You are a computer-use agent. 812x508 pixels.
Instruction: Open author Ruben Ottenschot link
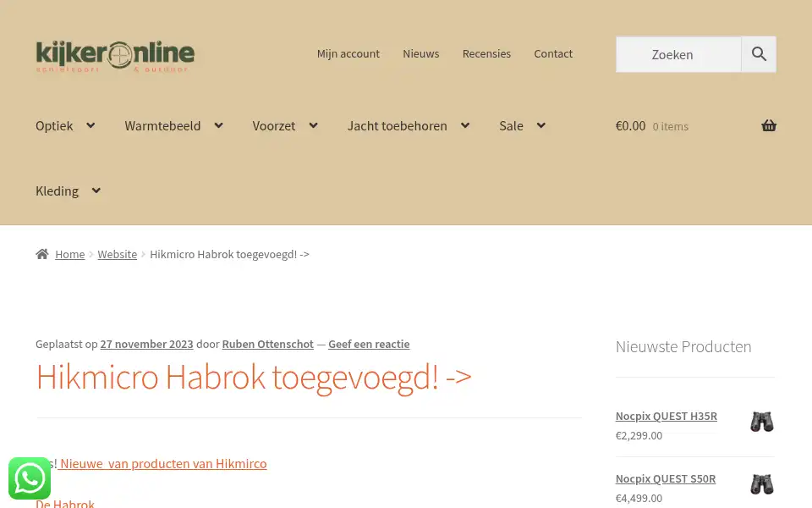pos(268,345)
